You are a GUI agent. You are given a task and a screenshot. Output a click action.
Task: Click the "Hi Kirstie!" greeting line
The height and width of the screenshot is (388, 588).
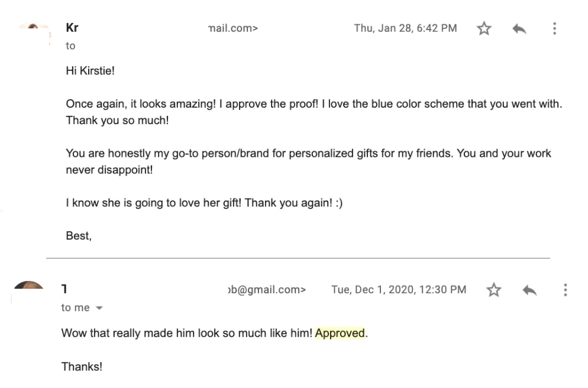pos(91,71)
